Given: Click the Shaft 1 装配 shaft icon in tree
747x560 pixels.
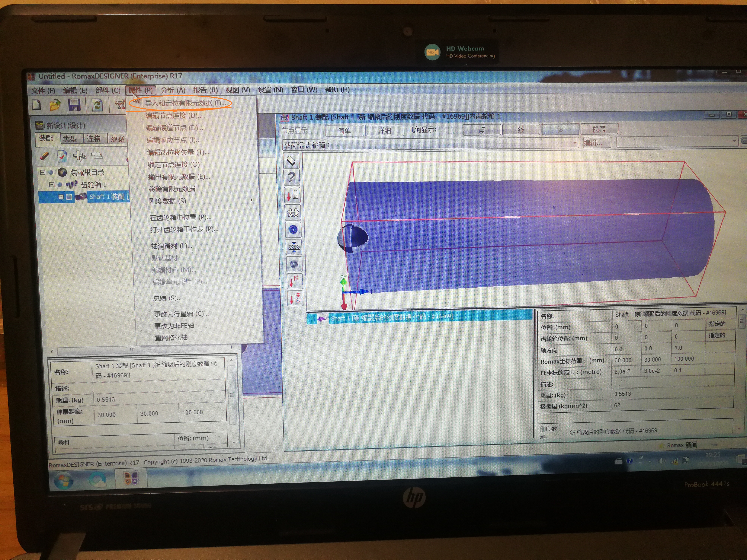Looking at the screenshot, I should point(81,196).
